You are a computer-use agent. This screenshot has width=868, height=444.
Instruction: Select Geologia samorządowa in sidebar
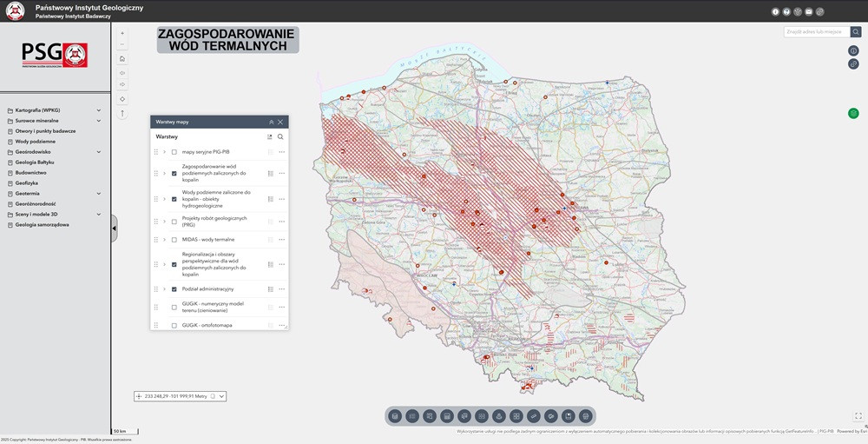click(x=42, y=224)
